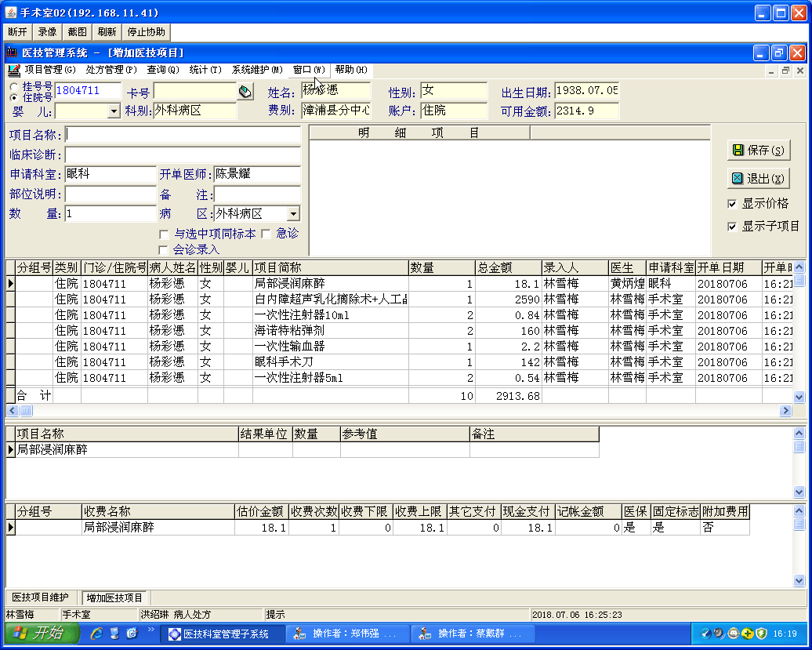Select the 白内障超声乳化摘除术 row

[399, 300]
